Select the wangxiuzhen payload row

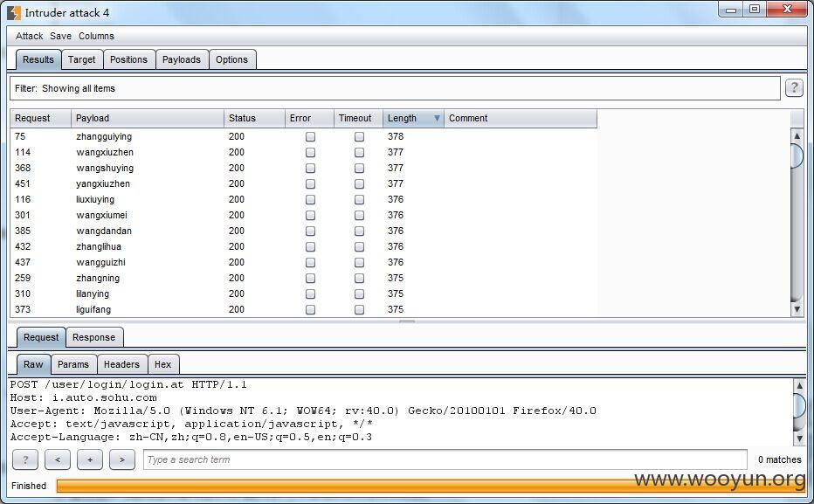304,152
